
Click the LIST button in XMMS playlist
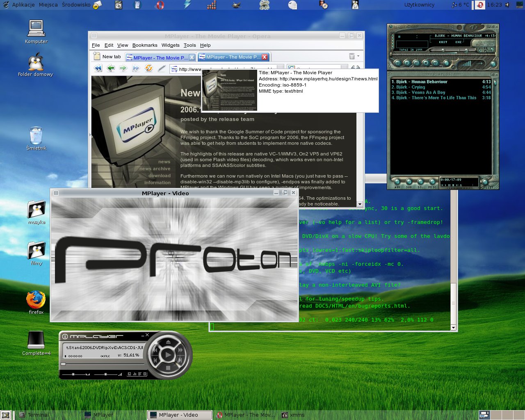(486, 182)
